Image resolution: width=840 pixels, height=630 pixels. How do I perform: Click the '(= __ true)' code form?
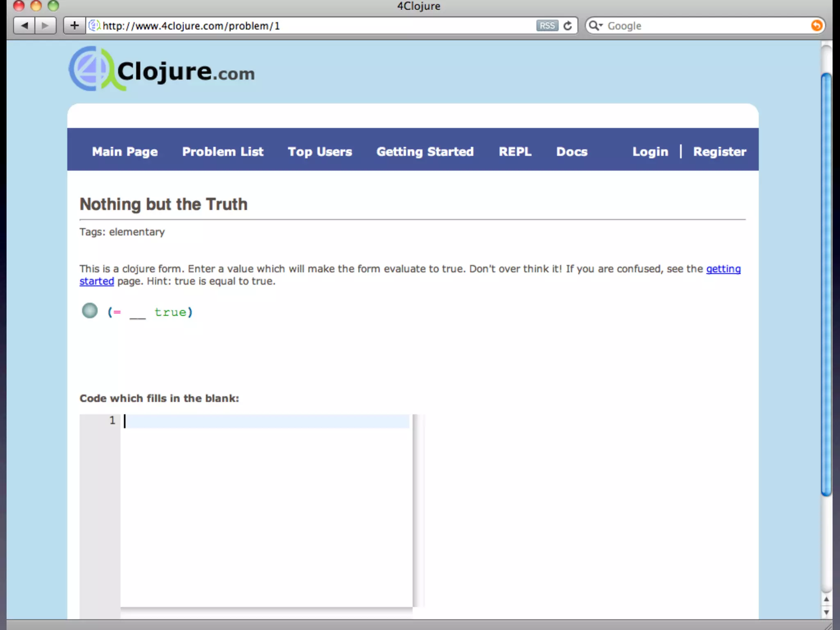click(x=150, y=312)
